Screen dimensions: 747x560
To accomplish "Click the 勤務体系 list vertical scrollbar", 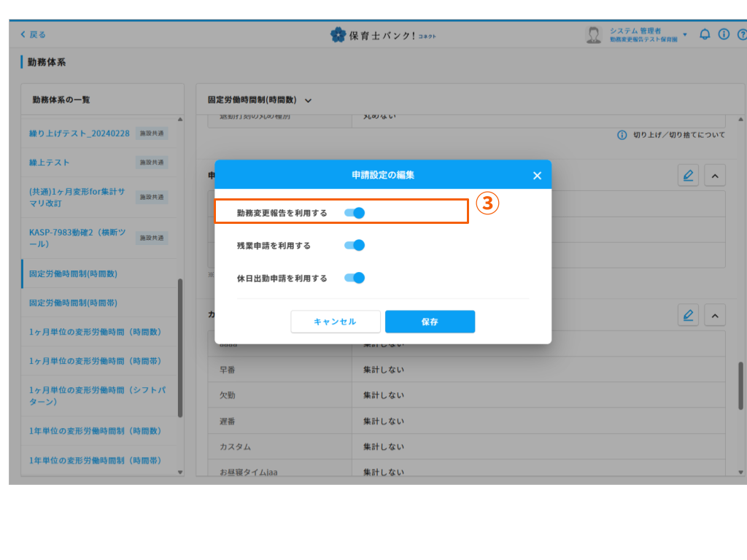I will (180, 346).
